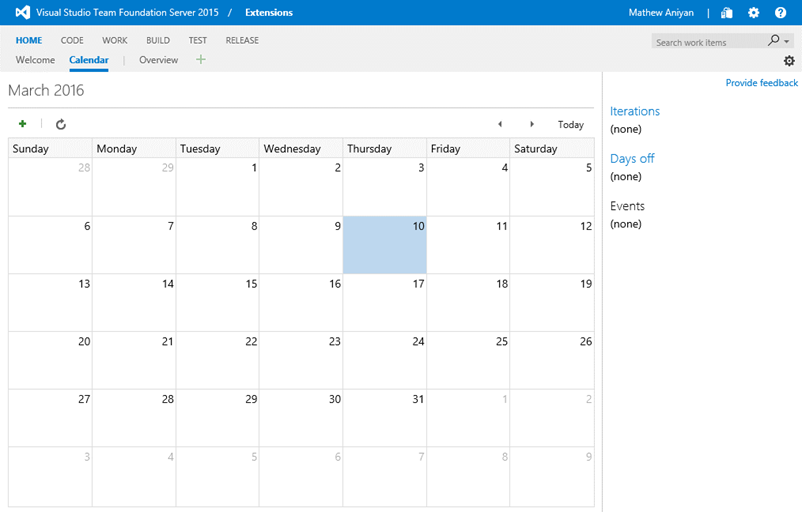802x512 pixels.
Task: Open the Provide feedback link
Action: click(762, 83)
